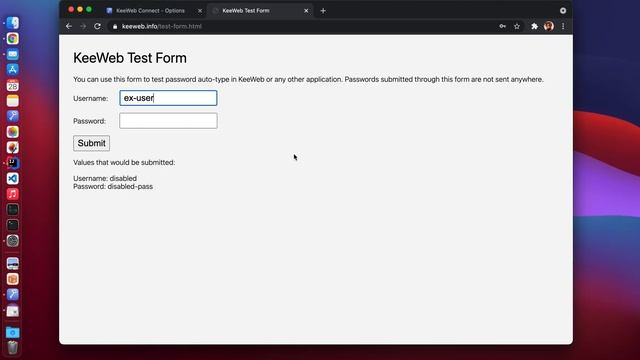Click the 'Password: disabled-pass' result text

113,187
